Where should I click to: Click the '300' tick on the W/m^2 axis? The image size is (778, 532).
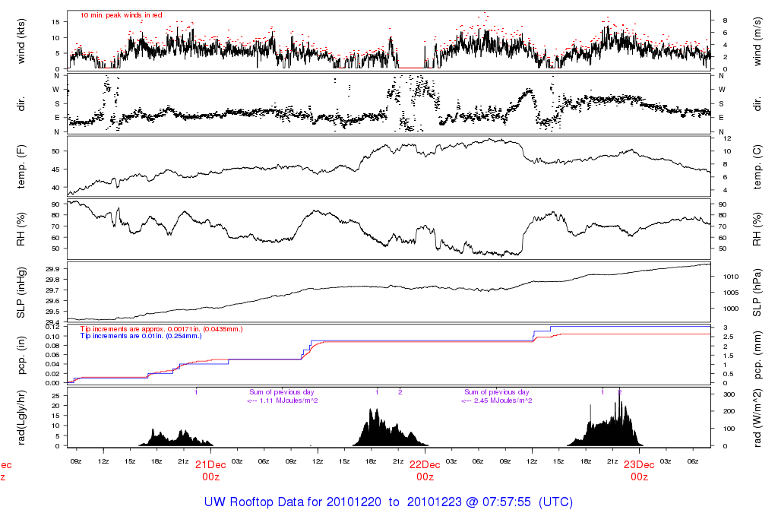pyautogui.click(x=729, y=394)
